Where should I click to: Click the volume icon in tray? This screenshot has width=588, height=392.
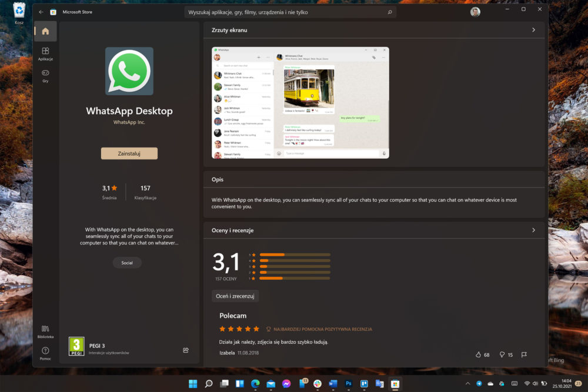(x=535, y=383)
